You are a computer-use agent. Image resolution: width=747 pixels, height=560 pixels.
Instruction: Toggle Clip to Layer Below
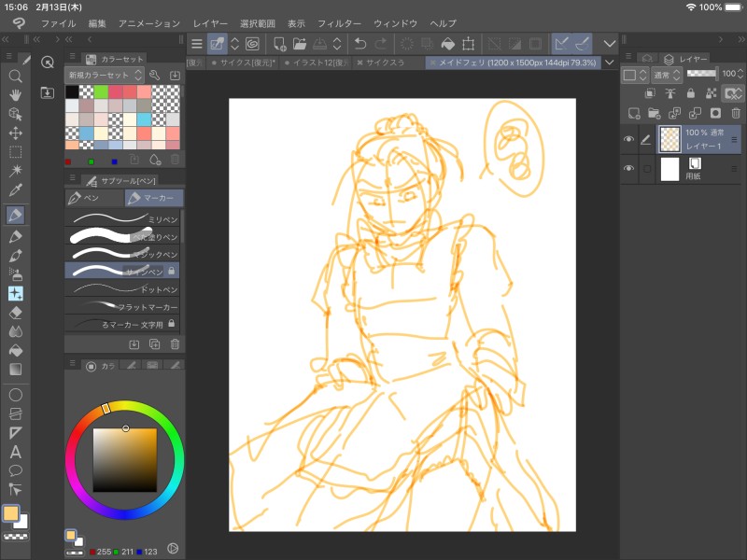point(650,93)
